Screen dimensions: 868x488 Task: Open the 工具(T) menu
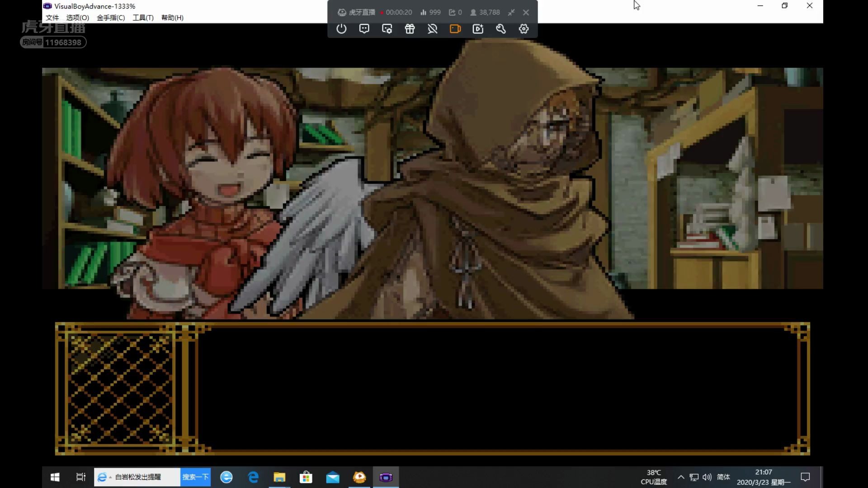[x=143, y=18]
